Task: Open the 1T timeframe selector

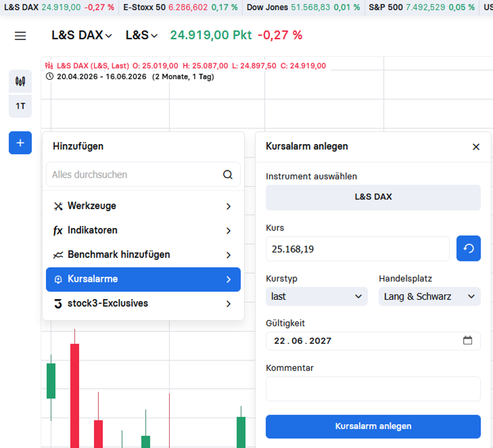Action: 20,106
